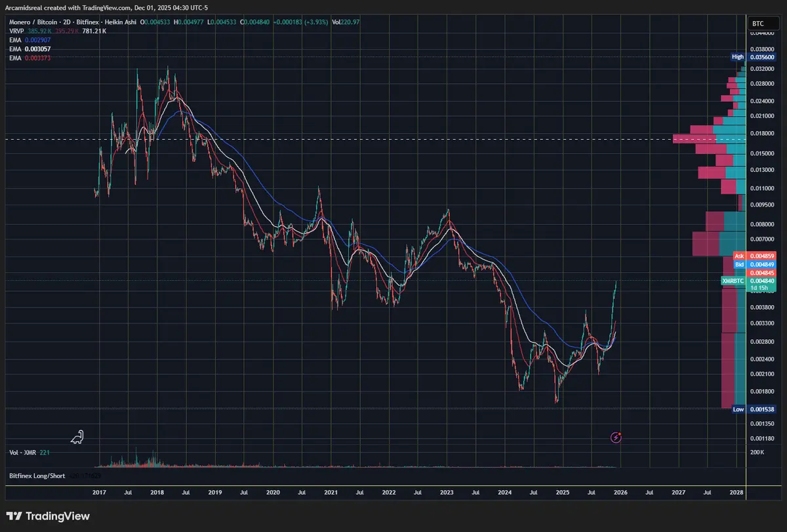Click the Vol · XMR indicator label
The width and height of the screenshot is (787, 532).
click(24, 453)
